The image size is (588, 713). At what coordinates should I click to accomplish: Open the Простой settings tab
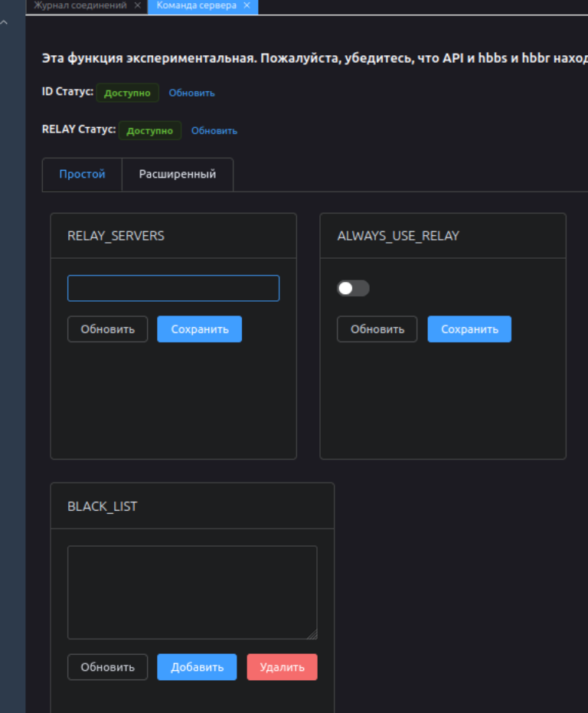82,175
